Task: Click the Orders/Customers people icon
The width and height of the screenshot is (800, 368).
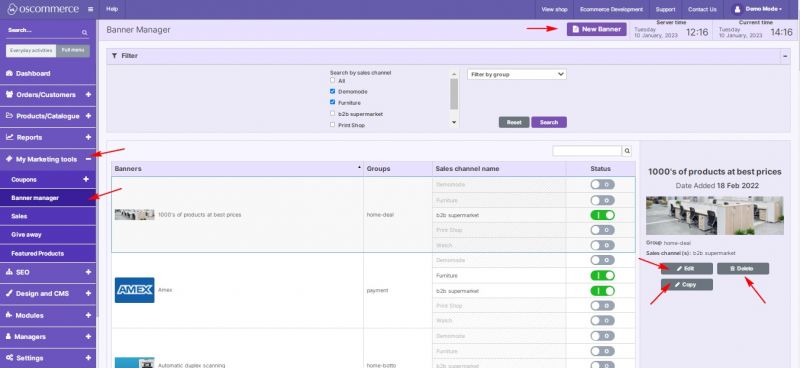Action: pyautogui.click(x=9, y=94)
